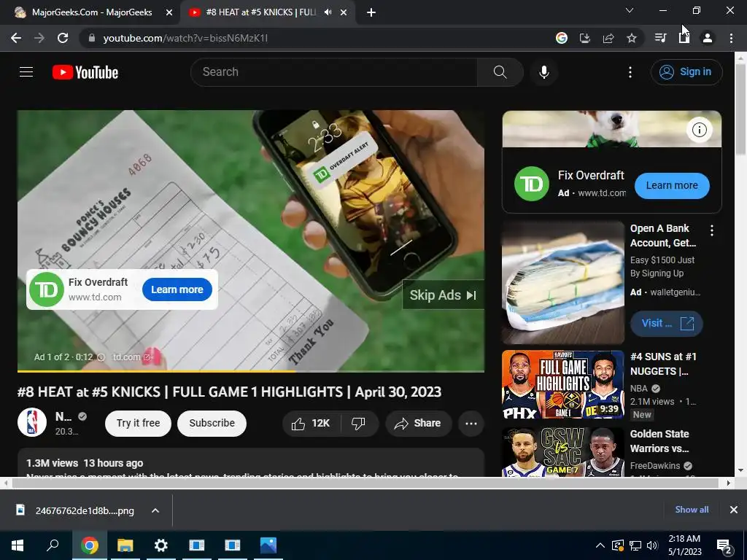The width and height of the screenshot is (747, 560).
Task: Close the MajorGeeks tab
Action: (169, 12)
